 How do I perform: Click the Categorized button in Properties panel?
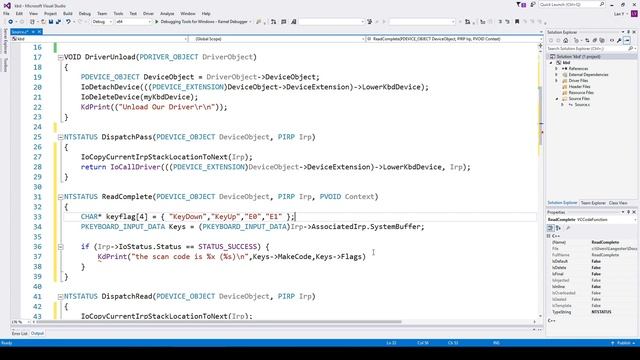pos(550,228)
